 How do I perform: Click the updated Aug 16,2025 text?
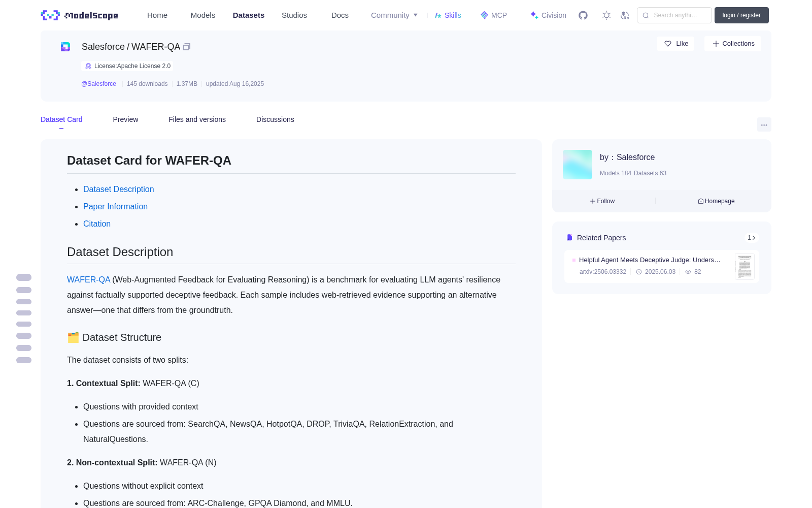(x=235, y=84)
